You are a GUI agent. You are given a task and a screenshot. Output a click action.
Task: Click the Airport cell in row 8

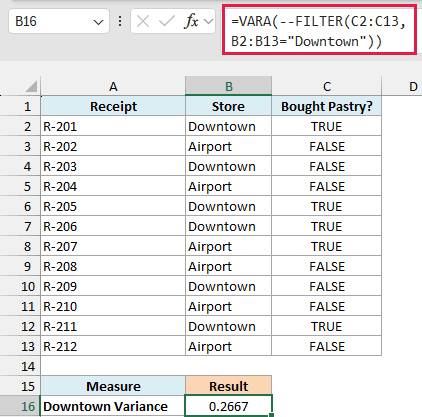[229, 246]
